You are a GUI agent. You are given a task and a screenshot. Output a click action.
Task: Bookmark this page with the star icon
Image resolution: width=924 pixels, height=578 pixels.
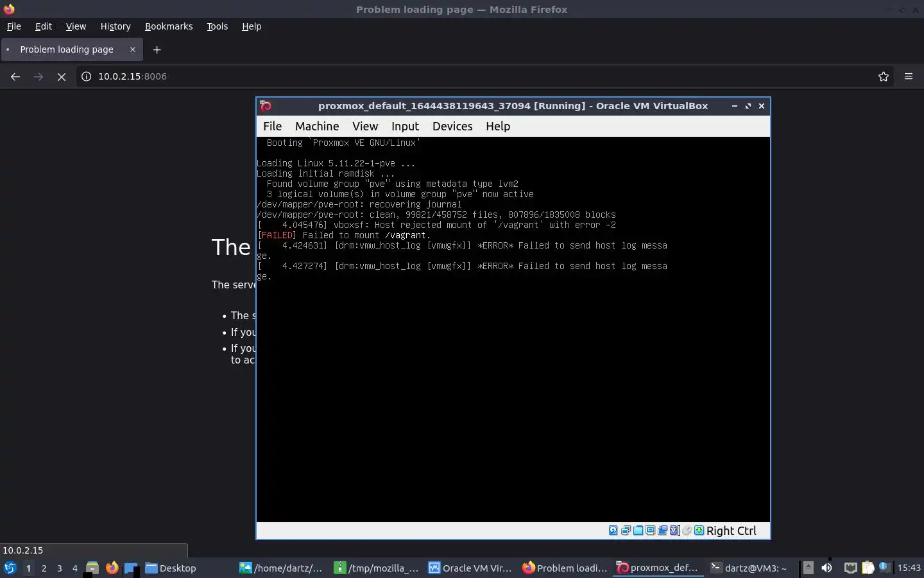(884, 76)
